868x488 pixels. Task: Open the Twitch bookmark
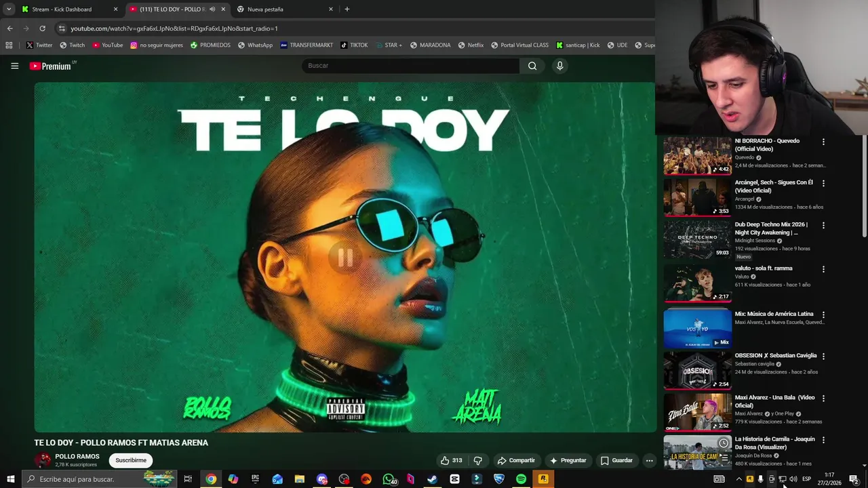pos(72,45)
